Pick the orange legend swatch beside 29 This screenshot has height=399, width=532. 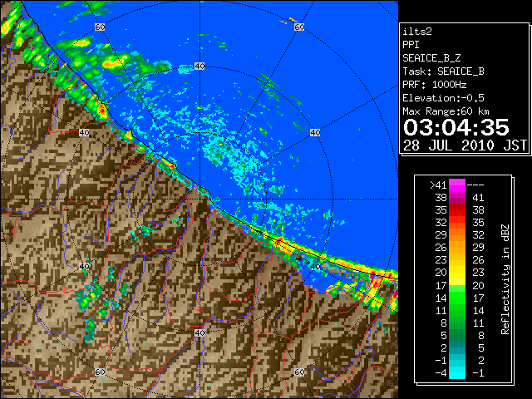[x=457, y=235]
